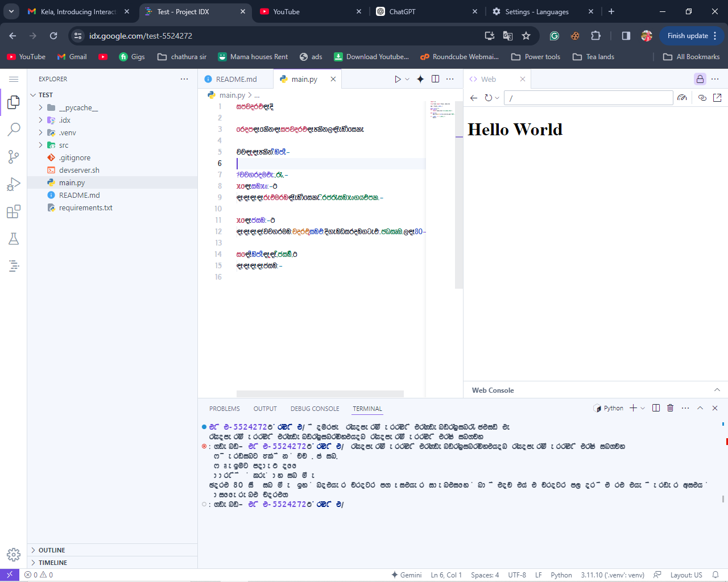The image size is (728, 582).
Task: Open editor More Actions ellipsis
Action: click(x=450, y=79)
